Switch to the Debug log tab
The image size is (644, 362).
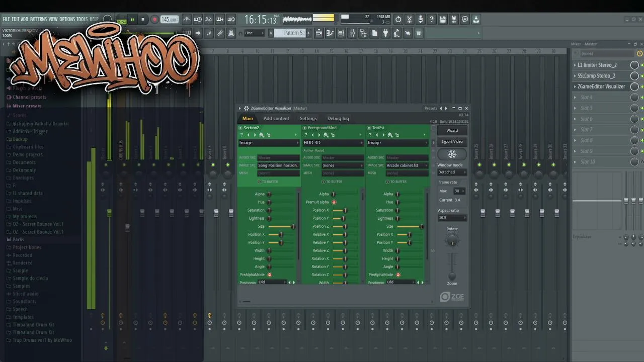(338, 119)
